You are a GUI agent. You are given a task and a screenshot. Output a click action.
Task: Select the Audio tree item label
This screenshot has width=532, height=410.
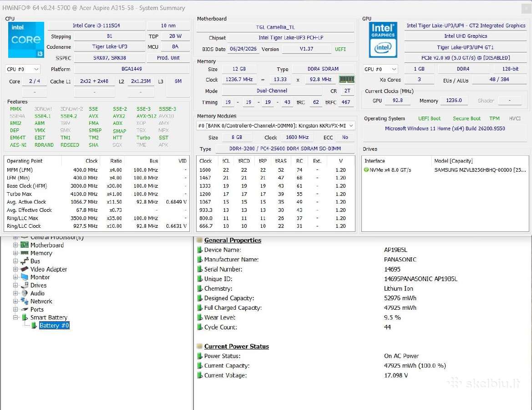37,293
